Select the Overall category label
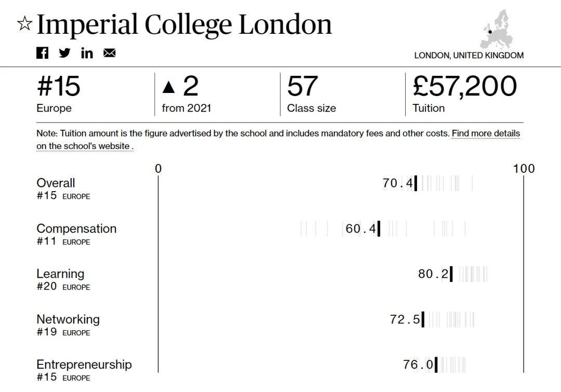The width and height of the screenshot is (561, 392). 56,183
